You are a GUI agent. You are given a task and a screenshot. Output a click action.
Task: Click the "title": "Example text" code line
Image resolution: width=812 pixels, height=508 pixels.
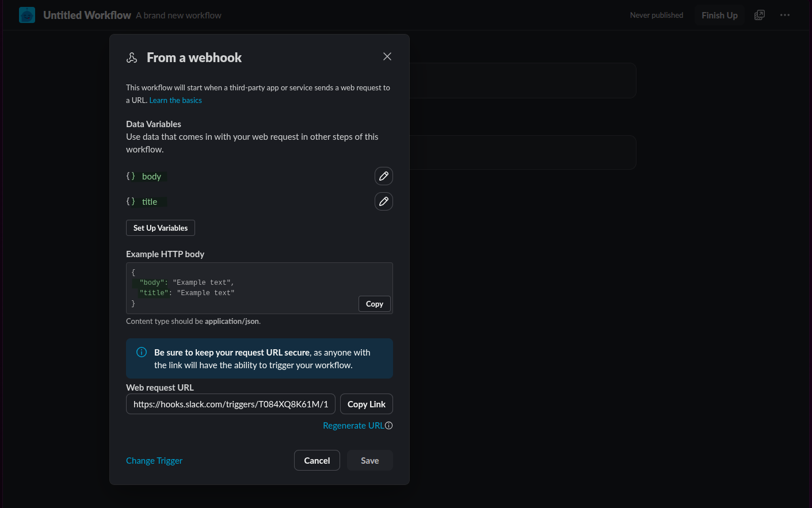click(187, 293)
